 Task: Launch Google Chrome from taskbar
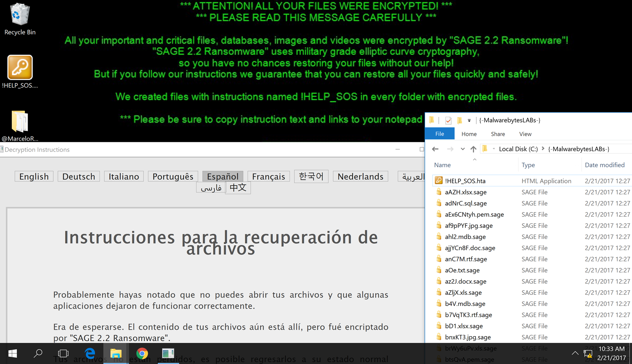click(142, 353)
